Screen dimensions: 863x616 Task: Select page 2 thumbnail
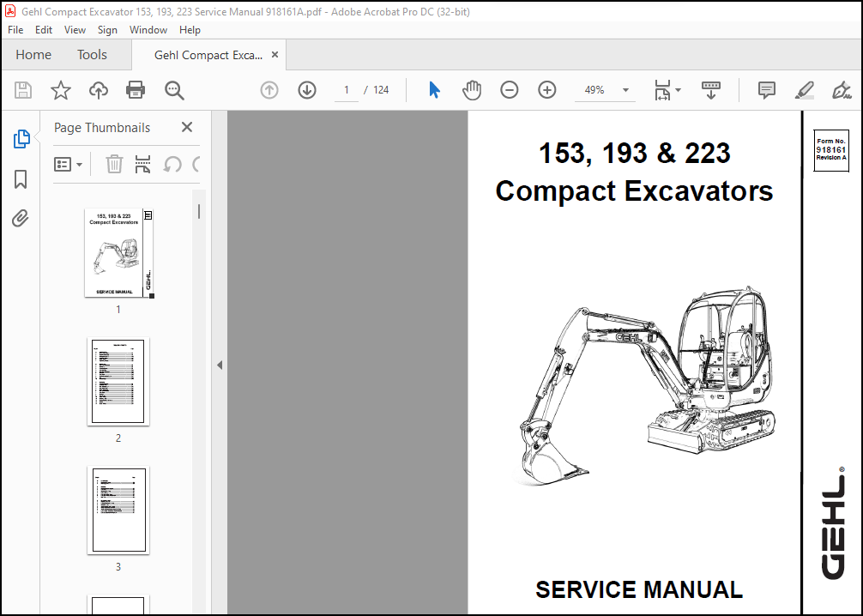118,382
